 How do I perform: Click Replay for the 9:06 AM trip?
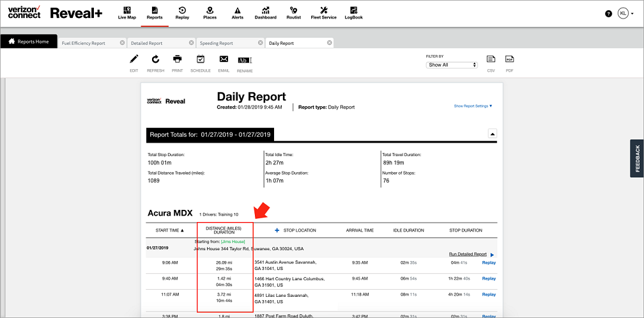tap(489, 262)
